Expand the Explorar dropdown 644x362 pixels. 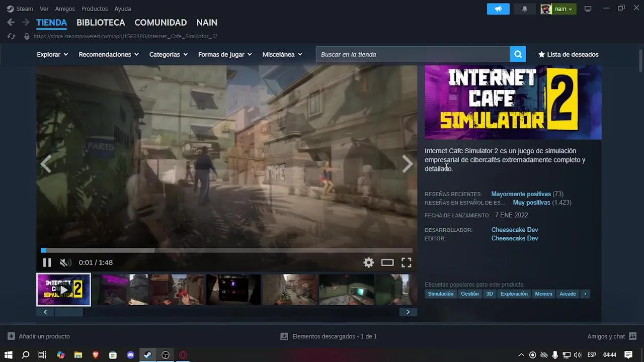(52, 54)
